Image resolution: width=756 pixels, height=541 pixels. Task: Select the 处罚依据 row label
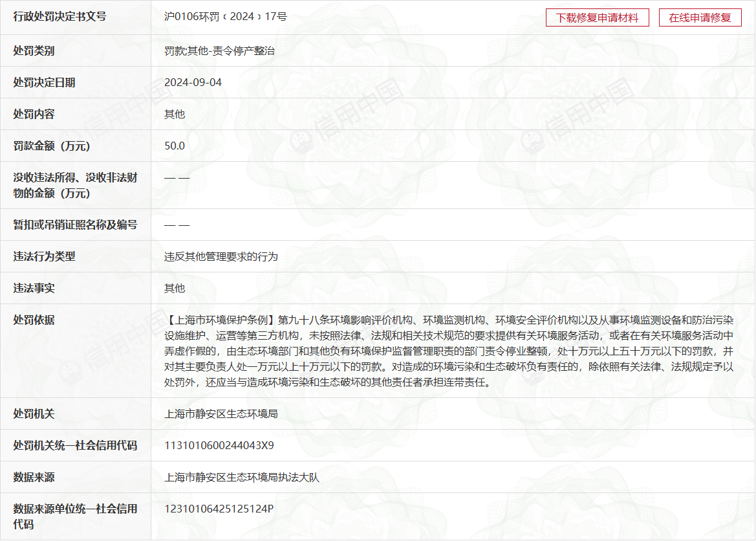tap(34, 320)
